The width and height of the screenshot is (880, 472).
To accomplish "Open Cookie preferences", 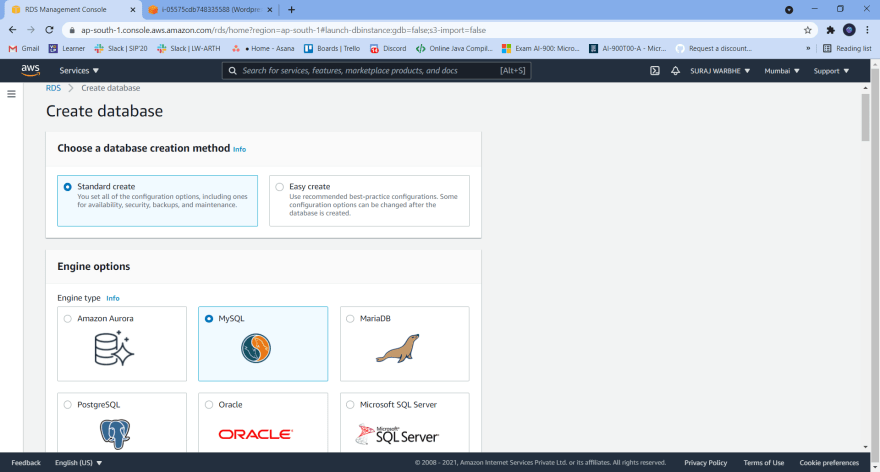I will click(829, 462).
